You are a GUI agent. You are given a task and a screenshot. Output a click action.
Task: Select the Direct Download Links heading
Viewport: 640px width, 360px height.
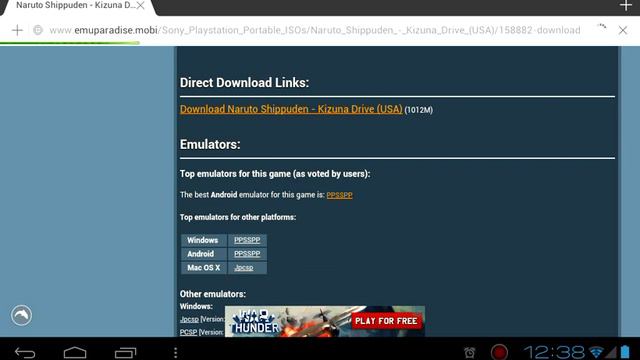click(244, 83)
